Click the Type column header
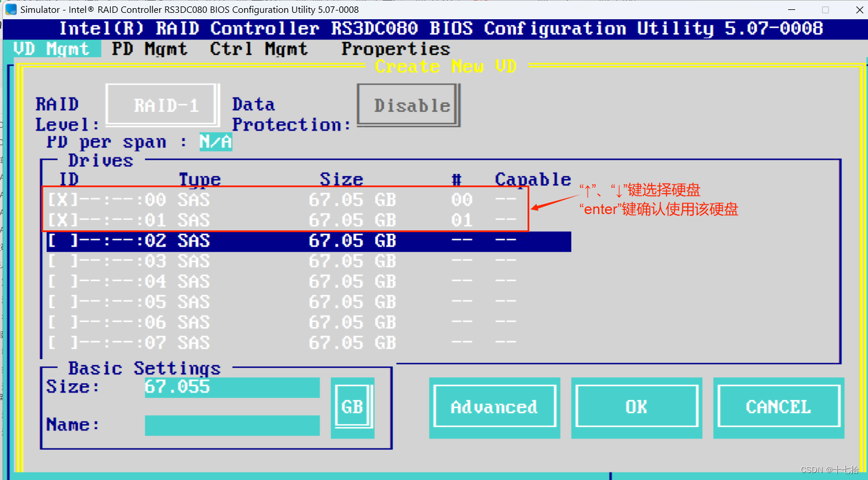The height and width of the screenshot is (480, 868). click(x=199, y=180)
